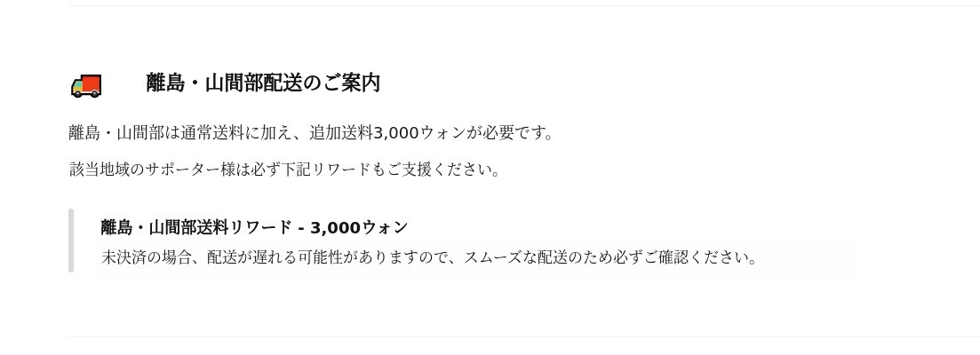Click the delivery truck icon
Screen dimensions: 980x355
click(86, 86)
